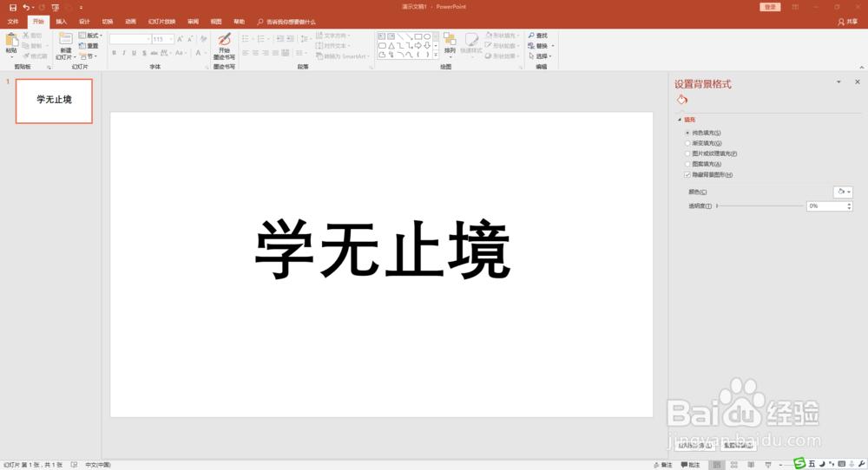Click the Undo arrow icon
The height and width of the screenshot is (470, 868).
point(25,7)
